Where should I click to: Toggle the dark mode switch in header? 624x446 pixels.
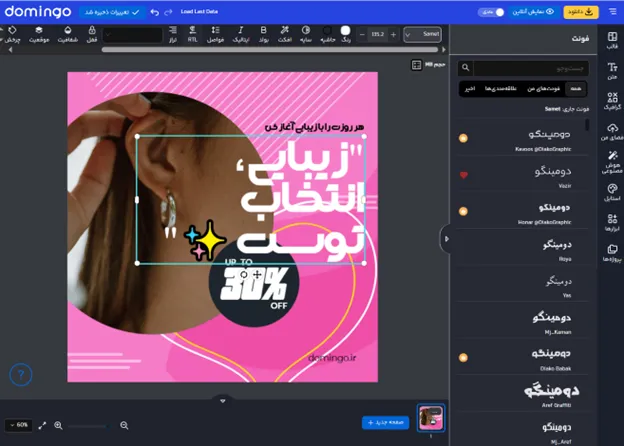point(493,12)
